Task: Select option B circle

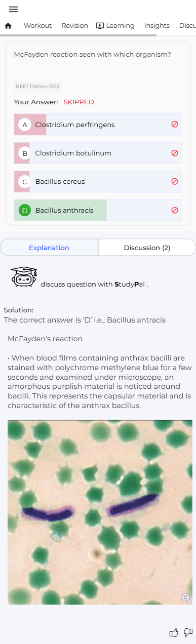Action: 25,153
